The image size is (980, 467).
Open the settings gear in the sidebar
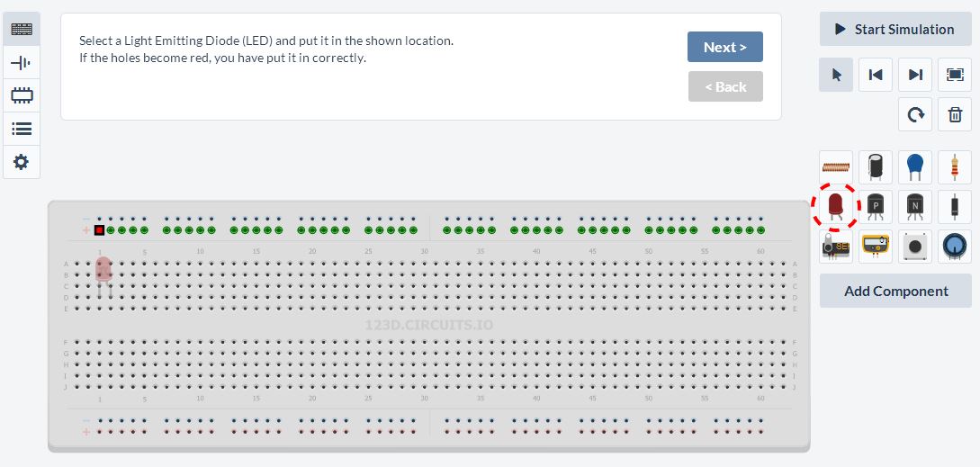click(x=22, y=163)
